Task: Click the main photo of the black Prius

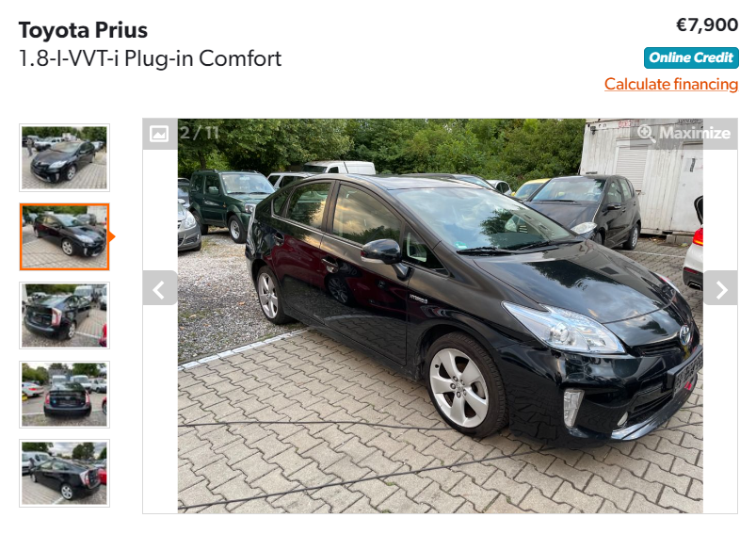Action: coord(441,316)
